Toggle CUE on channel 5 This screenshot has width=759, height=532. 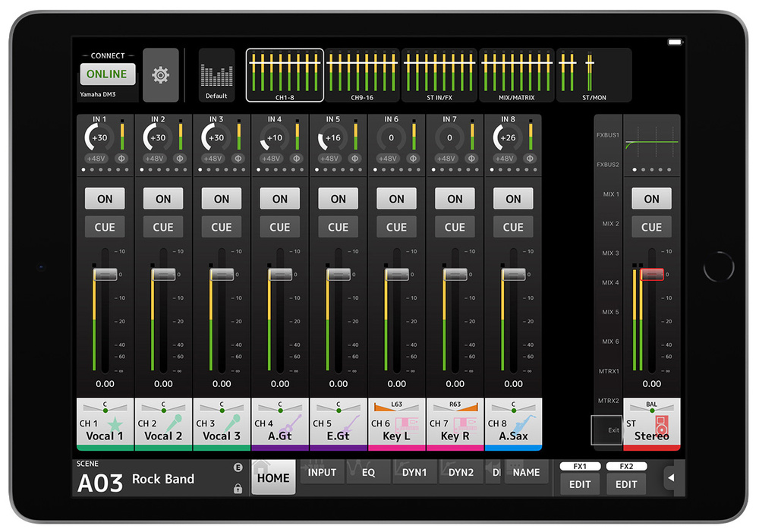(339, 227)
